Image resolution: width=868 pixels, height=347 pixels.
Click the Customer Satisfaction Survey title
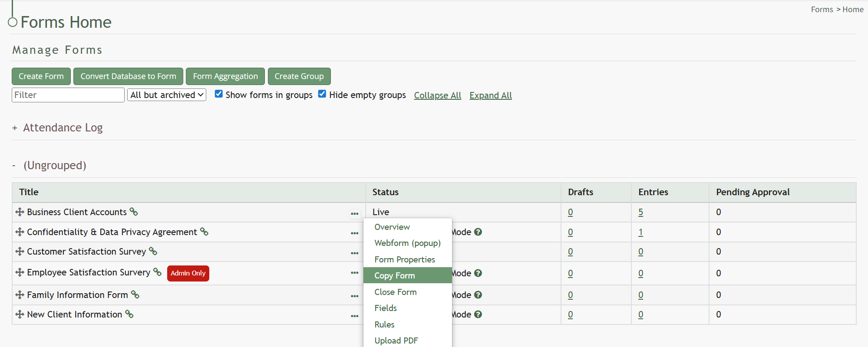point(86,252)
